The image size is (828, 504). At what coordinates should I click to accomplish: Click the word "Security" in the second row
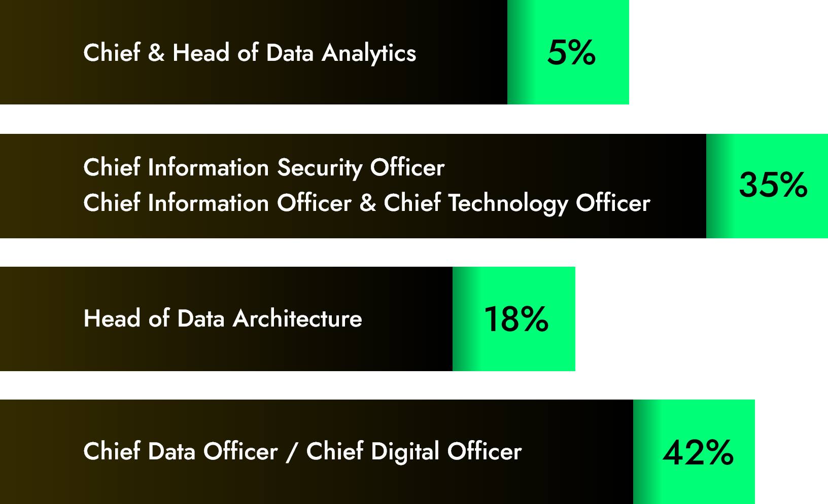pyautogui.click(x=320, y=167)
